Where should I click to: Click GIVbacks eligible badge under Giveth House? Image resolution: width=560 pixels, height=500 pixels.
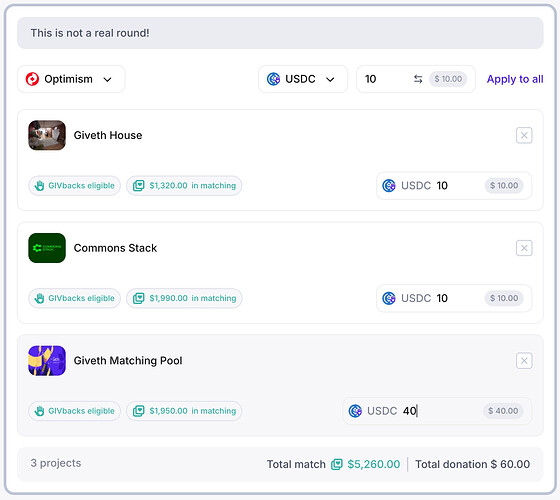point(74,186)
